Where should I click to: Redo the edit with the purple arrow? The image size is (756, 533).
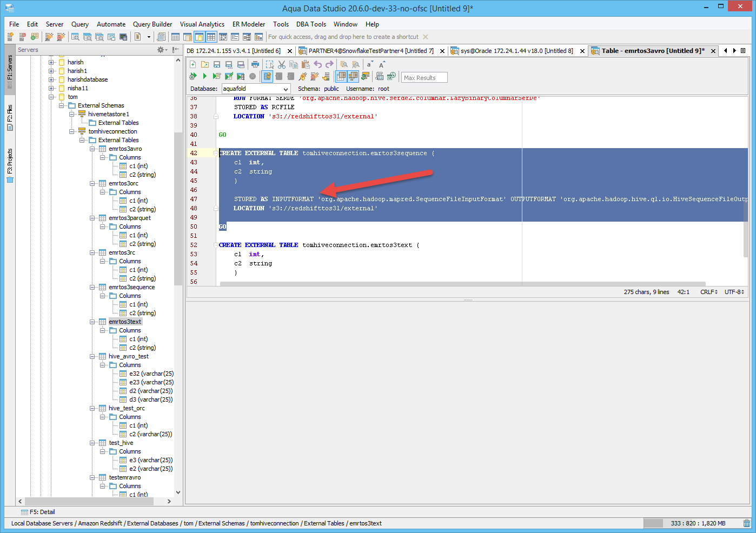click(329, 64)
